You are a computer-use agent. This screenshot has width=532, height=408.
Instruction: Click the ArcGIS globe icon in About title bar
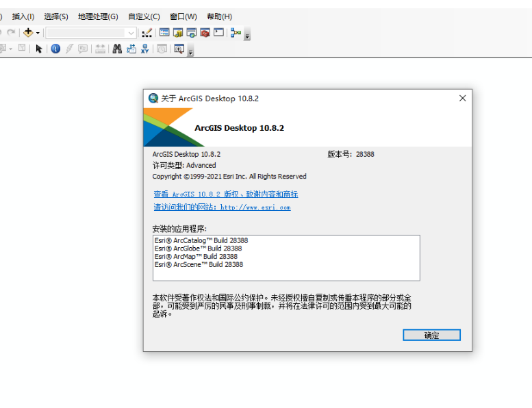(153, 99)
